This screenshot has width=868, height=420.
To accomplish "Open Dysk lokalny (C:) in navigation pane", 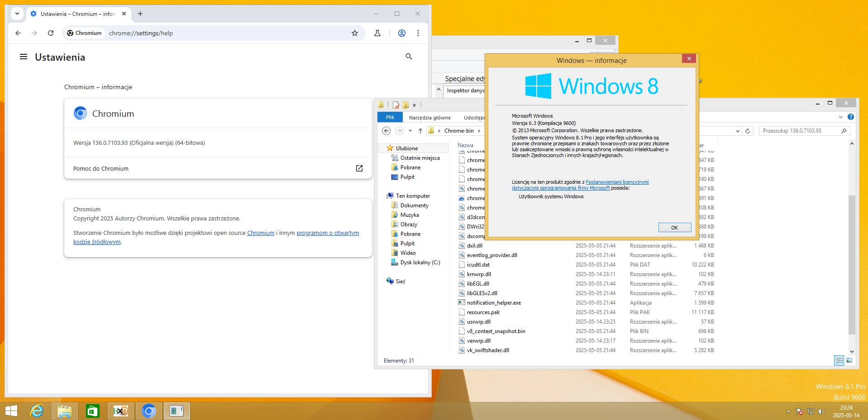I will [x=420, y=262].
